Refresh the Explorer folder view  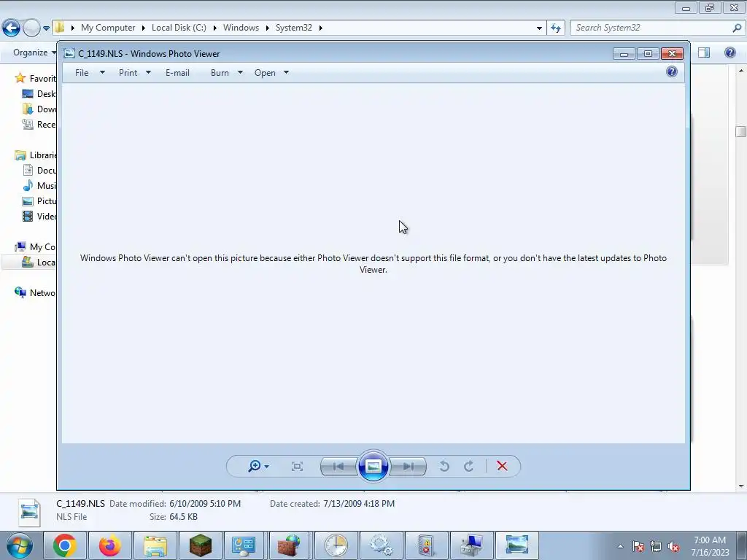[x=556, y=28]
